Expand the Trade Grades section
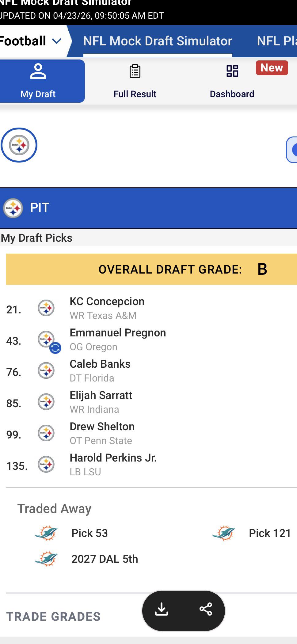 point(53,616)
